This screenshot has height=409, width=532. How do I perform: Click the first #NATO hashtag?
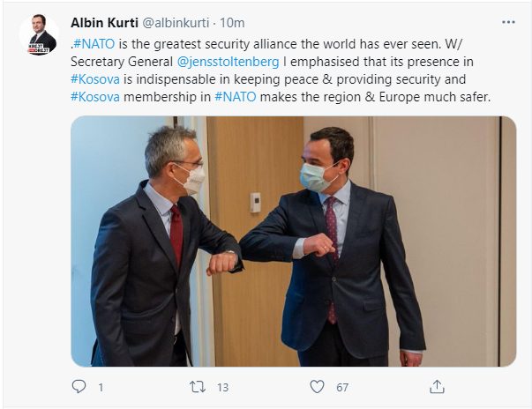click(x=94, y=44)
